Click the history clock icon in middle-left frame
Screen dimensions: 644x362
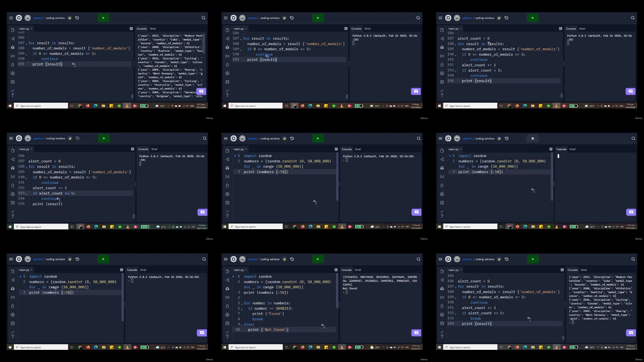click(x=78, y=138)
